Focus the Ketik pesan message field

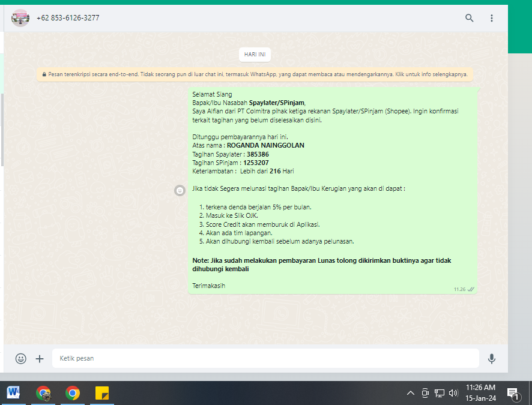[x=265, y=358]
